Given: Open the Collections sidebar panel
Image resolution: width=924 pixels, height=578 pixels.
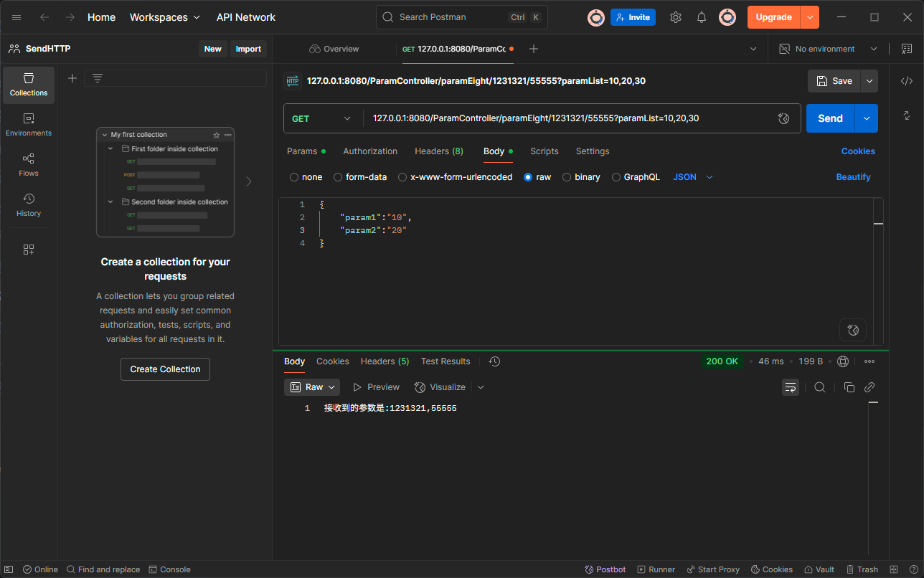Looking at the screenshot, I should [x=29, y=85].
